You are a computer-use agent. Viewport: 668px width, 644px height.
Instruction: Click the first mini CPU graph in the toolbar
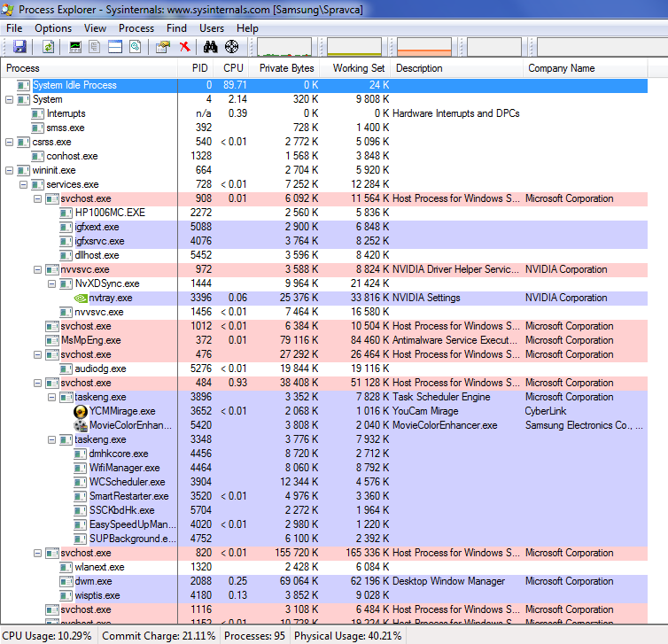coord(284,47)
